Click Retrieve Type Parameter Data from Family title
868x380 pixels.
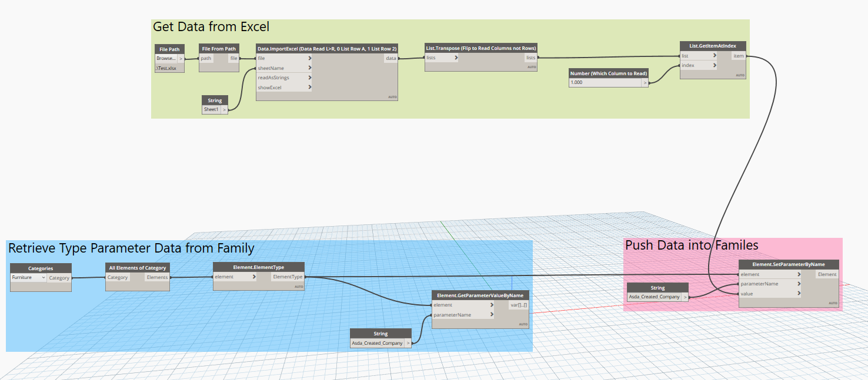(x=131, y=248)
